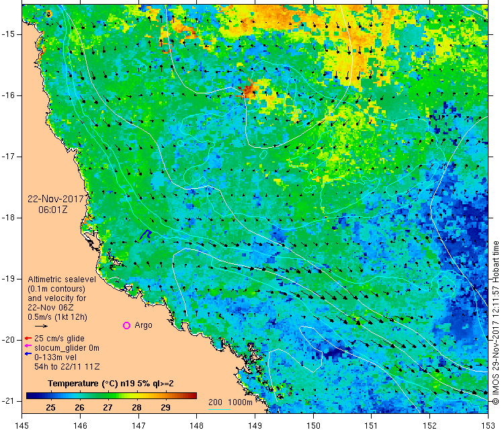Click the red 25 cm/s glide arrow
The width and height of the screenshot is (504, 430).
[28, 339]
